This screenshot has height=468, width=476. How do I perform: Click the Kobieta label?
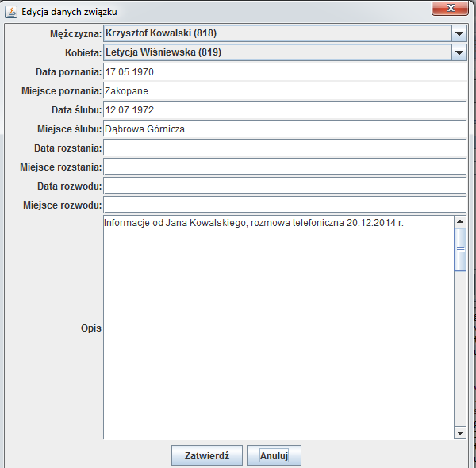83,53
